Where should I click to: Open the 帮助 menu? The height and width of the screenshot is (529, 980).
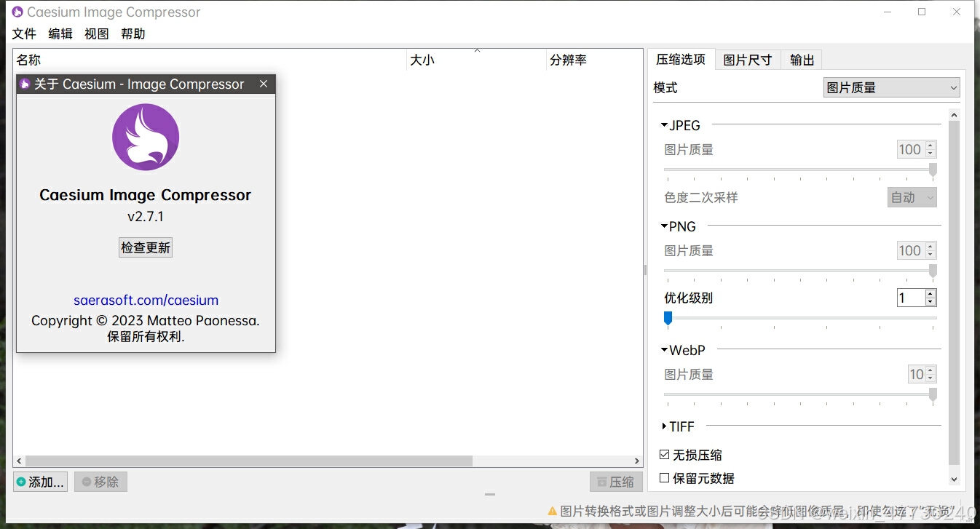(x=133, y=33)
